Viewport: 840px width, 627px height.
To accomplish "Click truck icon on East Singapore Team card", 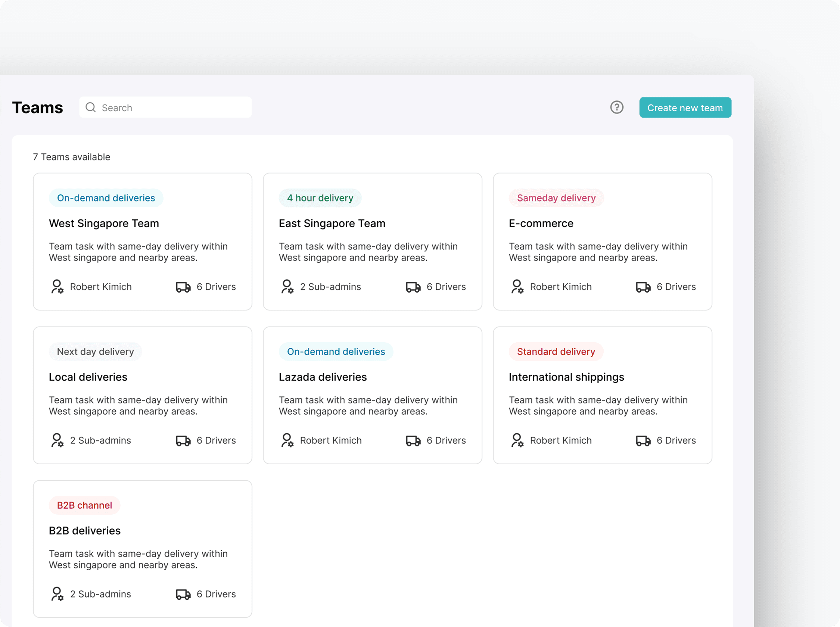I will pos(413,287).
